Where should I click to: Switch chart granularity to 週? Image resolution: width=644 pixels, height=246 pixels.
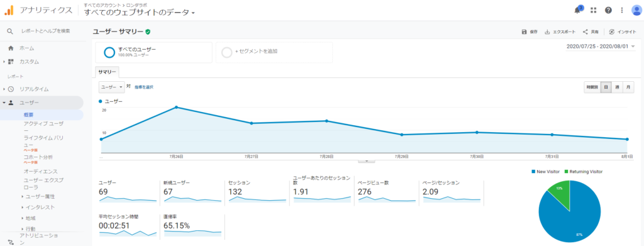tap(617, 87)
